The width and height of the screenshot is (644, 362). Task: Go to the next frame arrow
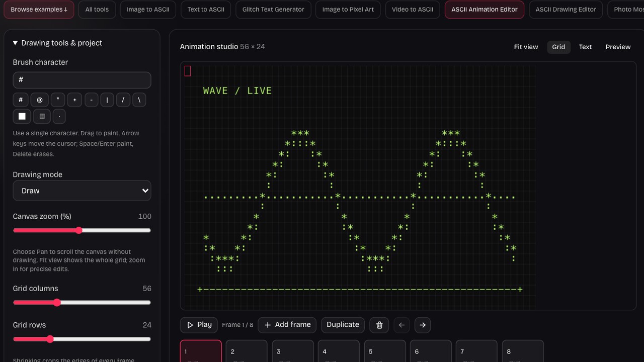[x=423, y=325]
